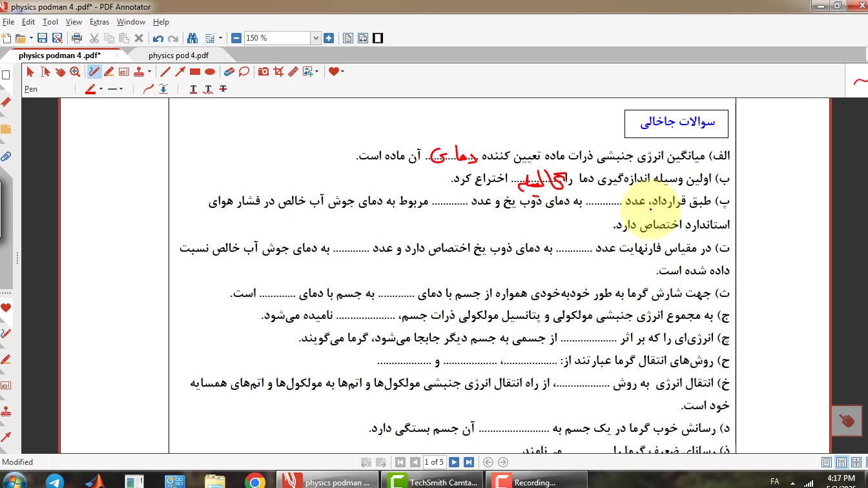Open the Extras menu
868x488 pixels.
(x=99, y=22)
